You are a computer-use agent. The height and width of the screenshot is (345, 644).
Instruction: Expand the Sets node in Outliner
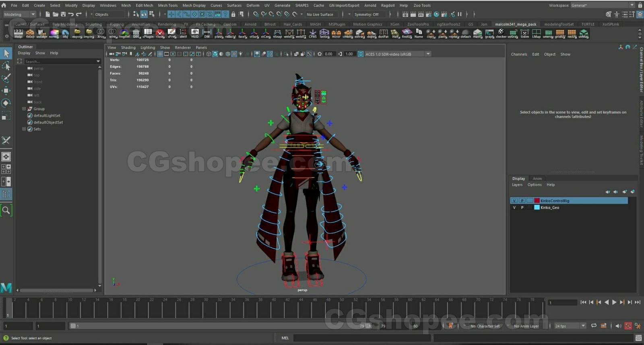(x=24, y=129)
